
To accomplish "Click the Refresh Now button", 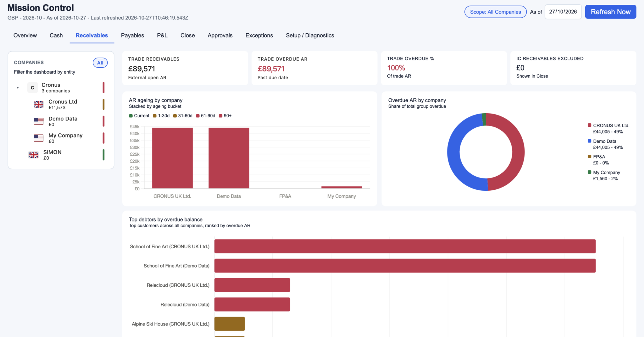I will click(611, 12).
